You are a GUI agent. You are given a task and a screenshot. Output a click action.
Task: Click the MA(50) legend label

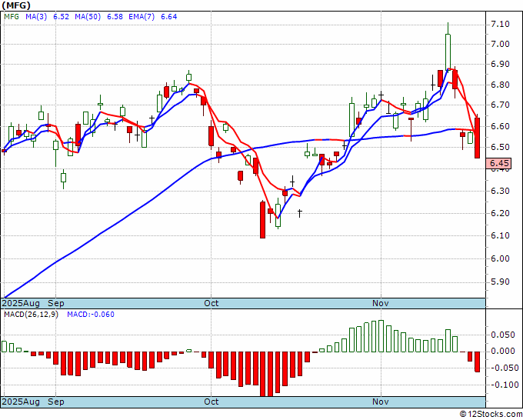tap(88, 17)
